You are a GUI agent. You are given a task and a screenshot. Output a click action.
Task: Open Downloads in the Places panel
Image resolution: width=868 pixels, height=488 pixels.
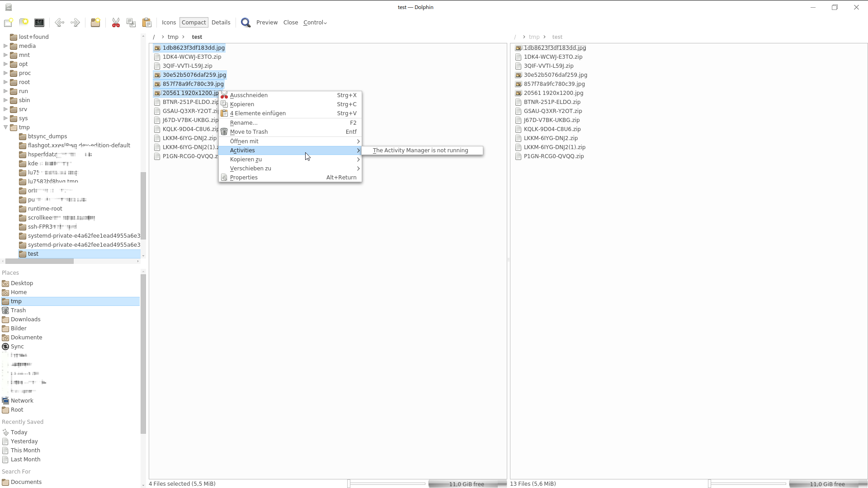25,319
